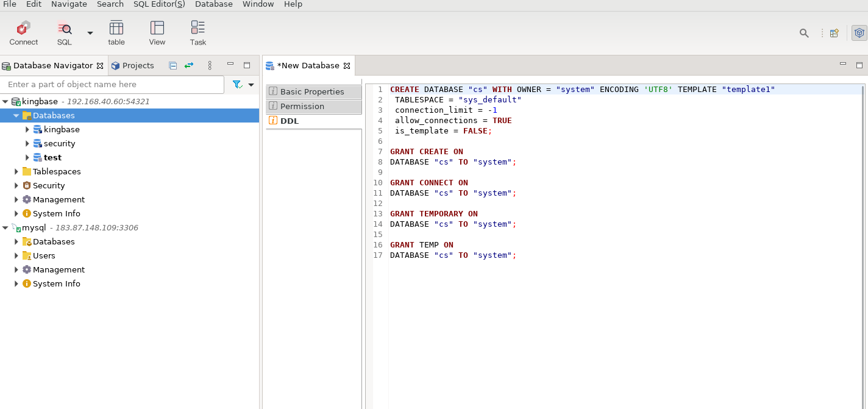
Task: Click the object name filter field
Action: (113, 85)
